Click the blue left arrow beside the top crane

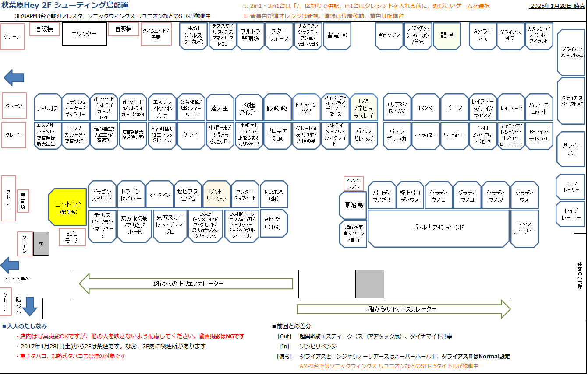(x=13, y=77)
